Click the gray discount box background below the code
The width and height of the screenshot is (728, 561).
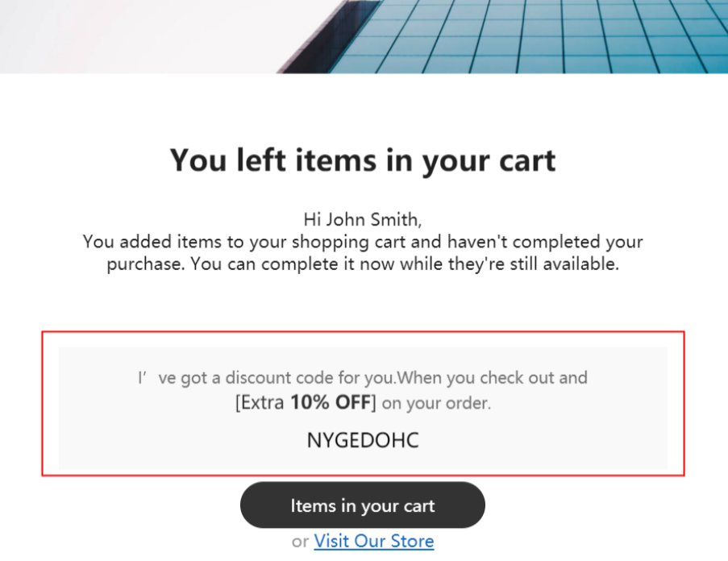click(x=363, y=460)
